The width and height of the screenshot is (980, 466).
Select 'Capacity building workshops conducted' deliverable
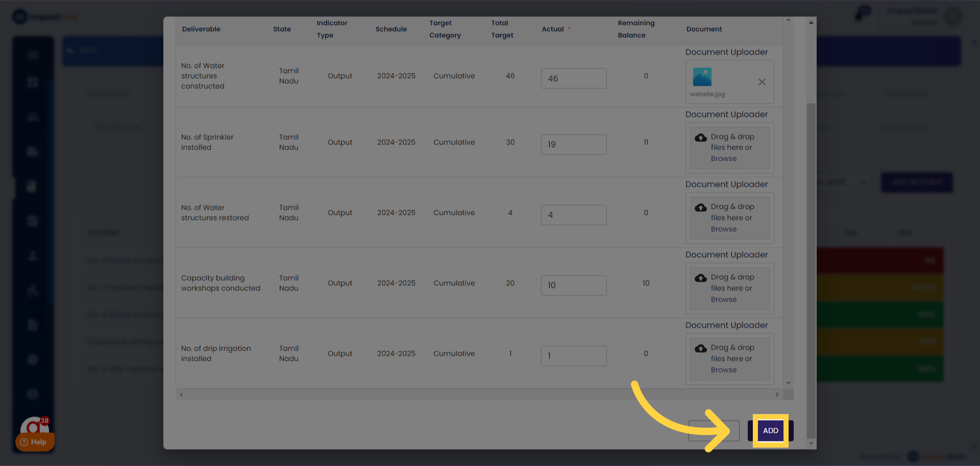click(x=220, y=283)
